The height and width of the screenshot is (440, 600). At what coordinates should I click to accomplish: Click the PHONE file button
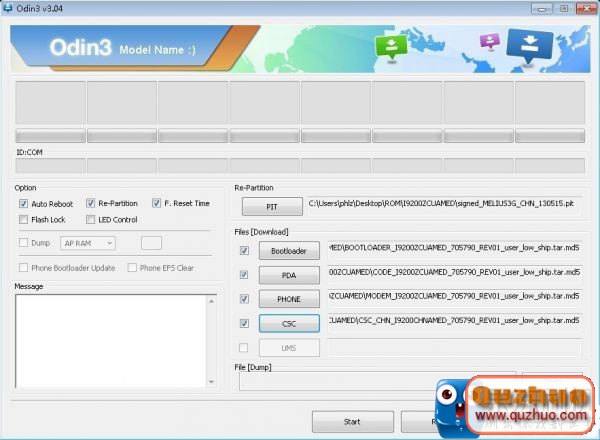coord(289,299)
